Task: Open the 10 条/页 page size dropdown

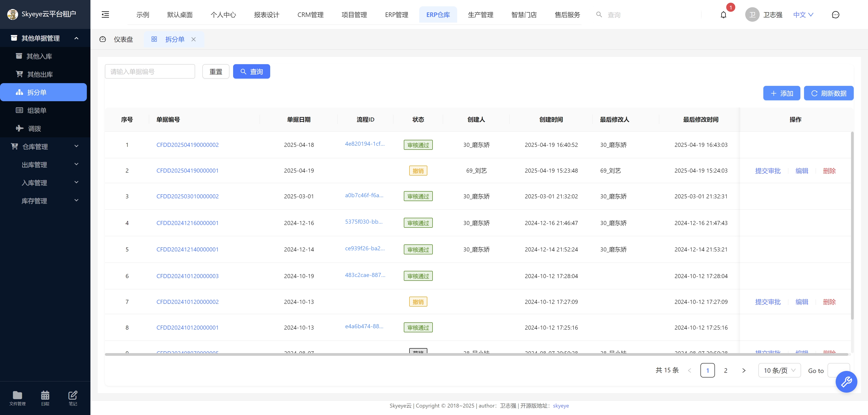Action: [779, 370]
